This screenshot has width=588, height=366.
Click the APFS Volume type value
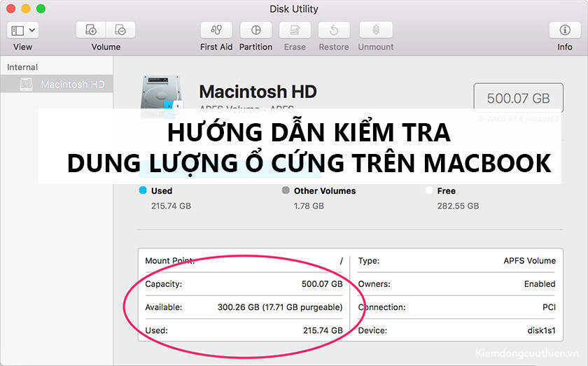pos(529,260)
